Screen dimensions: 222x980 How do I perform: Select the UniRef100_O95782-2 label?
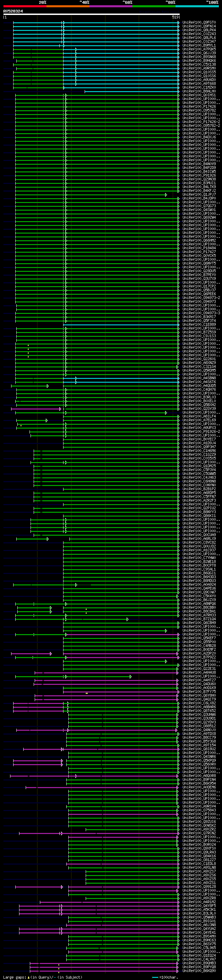(x=201, y=125)
